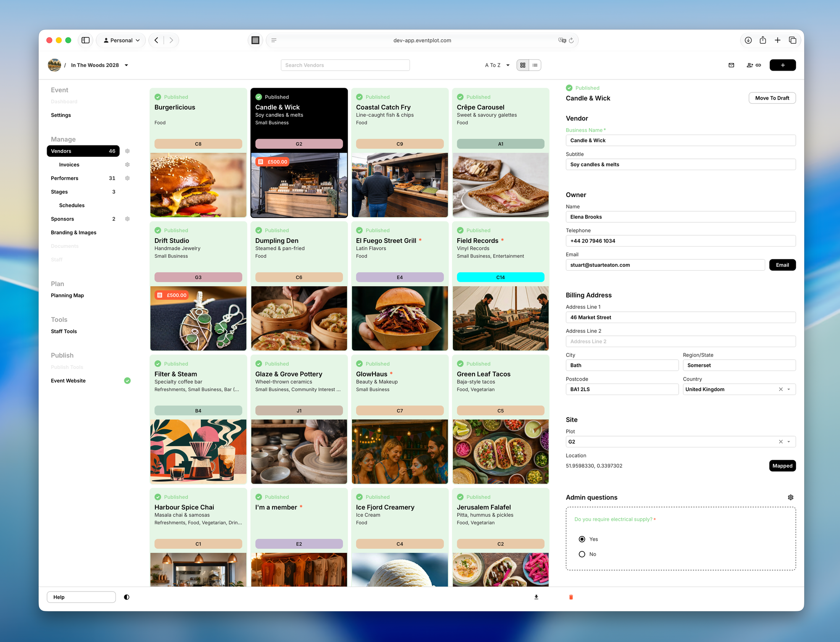Open Vendors settings gear in sidebar
The height and width of the screenshot is (642, 840).
(127, 151)
